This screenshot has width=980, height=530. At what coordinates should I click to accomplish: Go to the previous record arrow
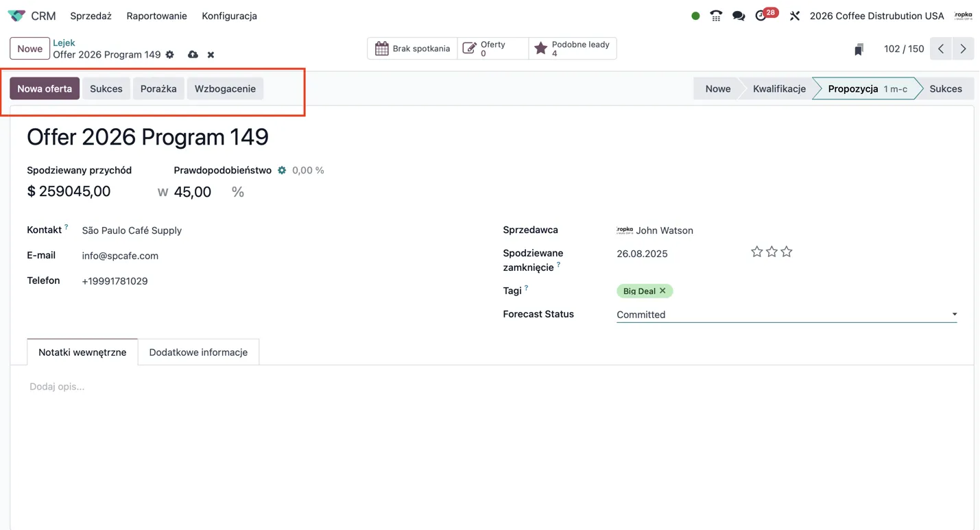[941, 49]
